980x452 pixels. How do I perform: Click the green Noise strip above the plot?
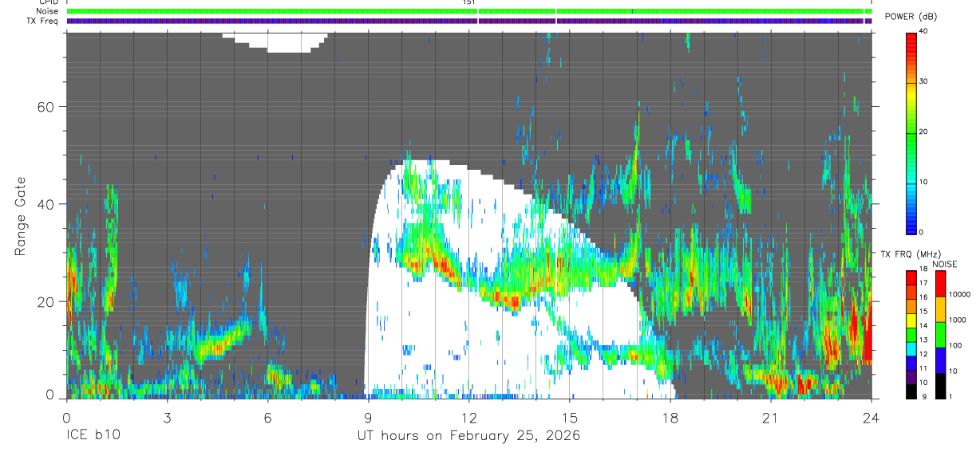pos(469,11)
